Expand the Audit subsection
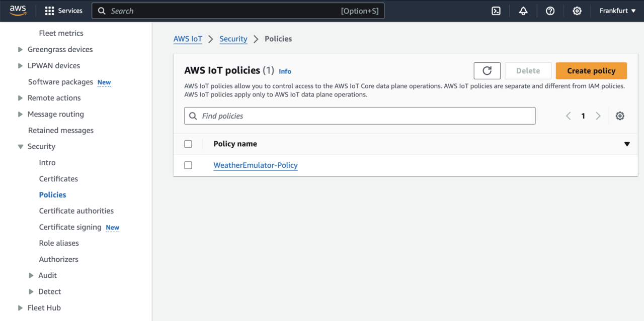 coord(31,275)
